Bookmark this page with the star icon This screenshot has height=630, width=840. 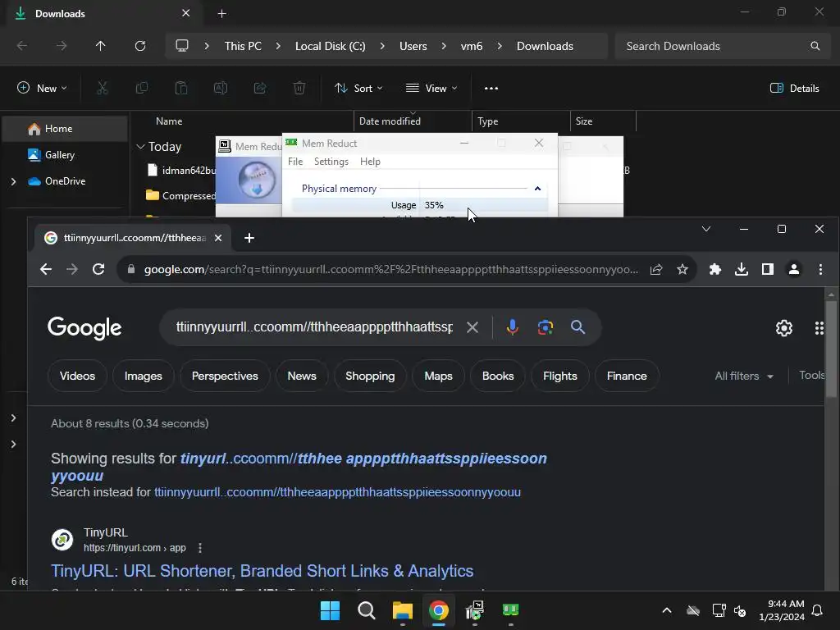coord(682,269)
